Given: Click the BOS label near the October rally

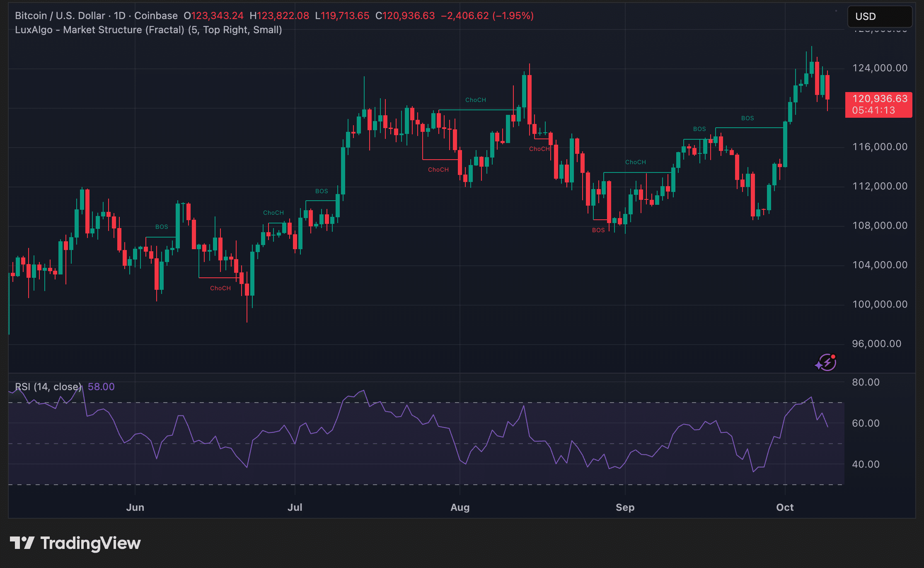Looking at the screenshot, I should [747, 118].
